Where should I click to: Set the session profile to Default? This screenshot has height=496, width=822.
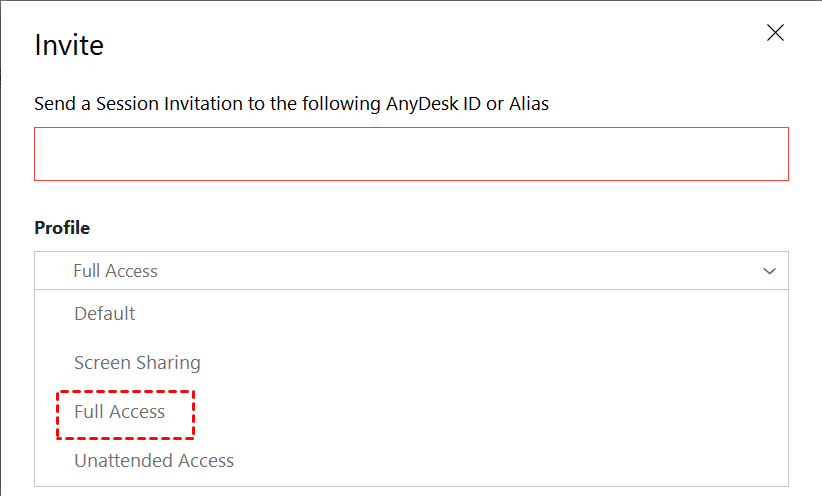coord(105,314)
